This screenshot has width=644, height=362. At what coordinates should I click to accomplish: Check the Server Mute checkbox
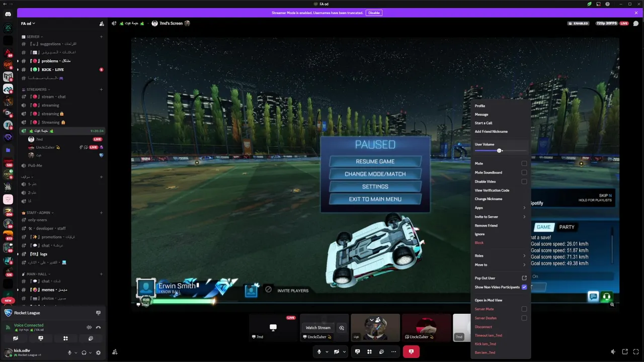(524, 309)
